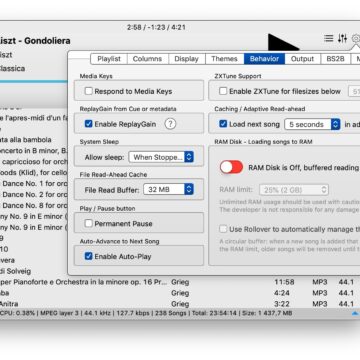Select the Woods (Klid), for cello track
Image resolution: width=360 pixels, height=360 pixels.
34,173
